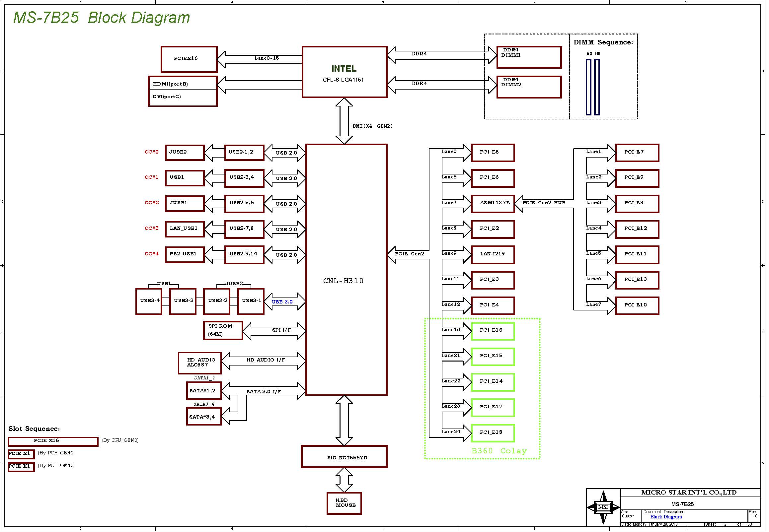Click the JUSB2 block beside OC#0
Screen dimensions: 769x532
tap(185, 153)
